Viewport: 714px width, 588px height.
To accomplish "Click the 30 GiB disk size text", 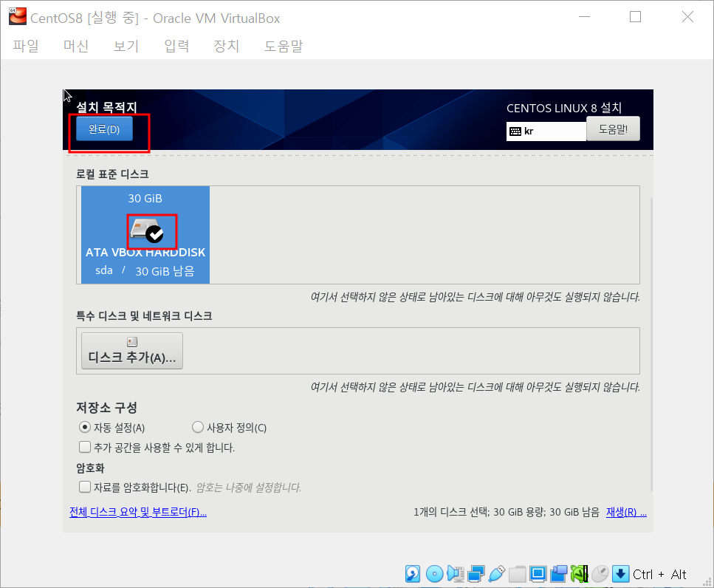I will pyautogui.click(x=145, y=199).
